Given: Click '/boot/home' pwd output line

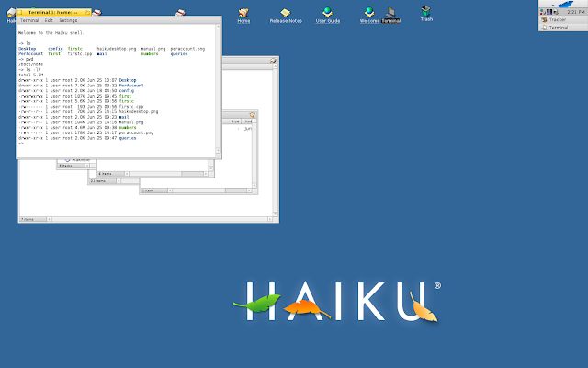Looking at the screenshot, I should [x=30, y=64].
